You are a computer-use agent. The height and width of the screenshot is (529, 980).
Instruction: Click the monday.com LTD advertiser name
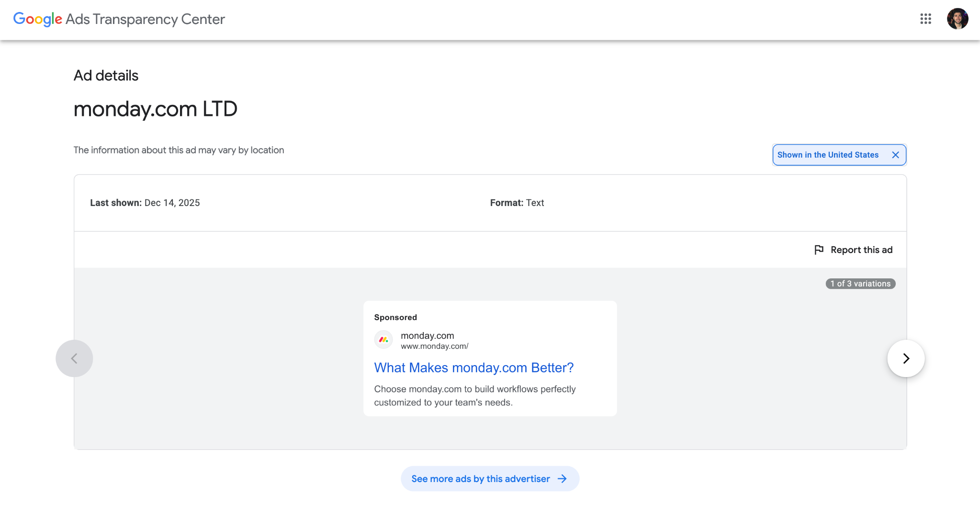tap(155, 109)
